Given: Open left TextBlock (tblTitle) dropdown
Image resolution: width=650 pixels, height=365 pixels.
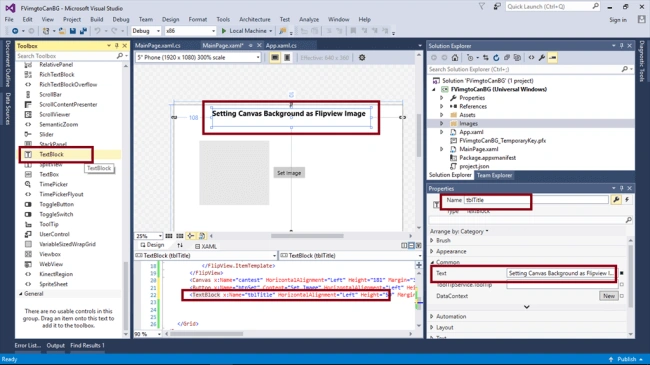Looking at the screenshot, I should [x=206, y=256].
